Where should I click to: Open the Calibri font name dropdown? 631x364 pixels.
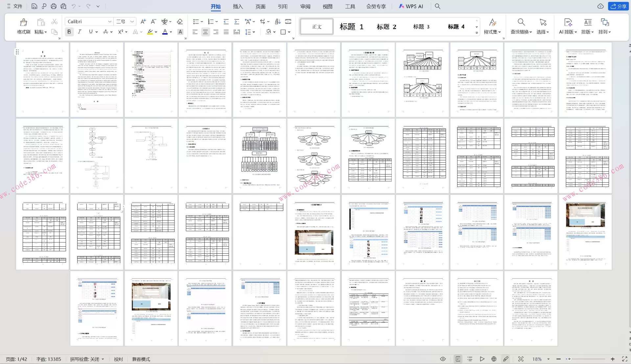[110, 22]
